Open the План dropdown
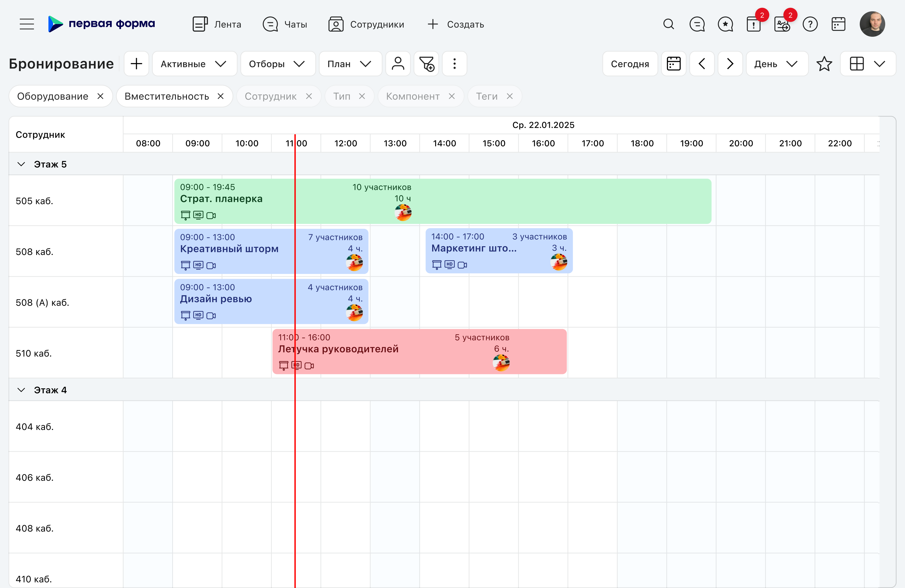 pos(350,64)
